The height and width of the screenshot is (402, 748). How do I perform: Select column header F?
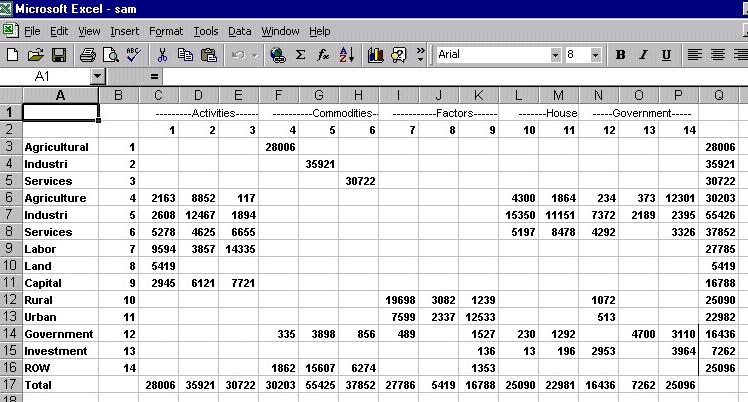[278, 95]
